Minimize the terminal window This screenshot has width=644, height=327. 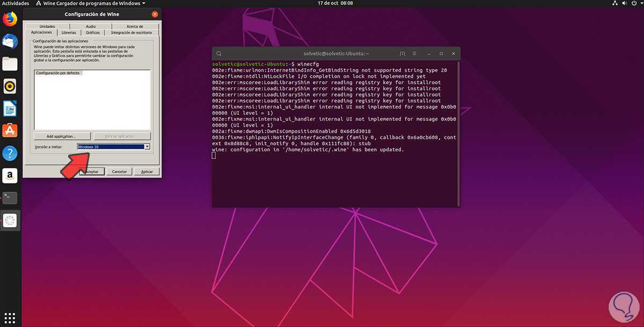[x=430, y=54]
